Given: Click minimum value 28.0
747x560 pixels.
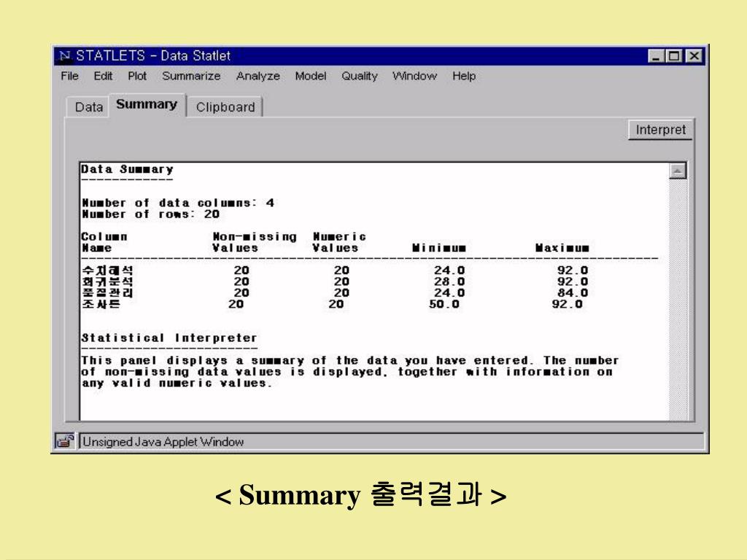Looking at the screenshot, I should pyautogui.click(x=449, y=282).
